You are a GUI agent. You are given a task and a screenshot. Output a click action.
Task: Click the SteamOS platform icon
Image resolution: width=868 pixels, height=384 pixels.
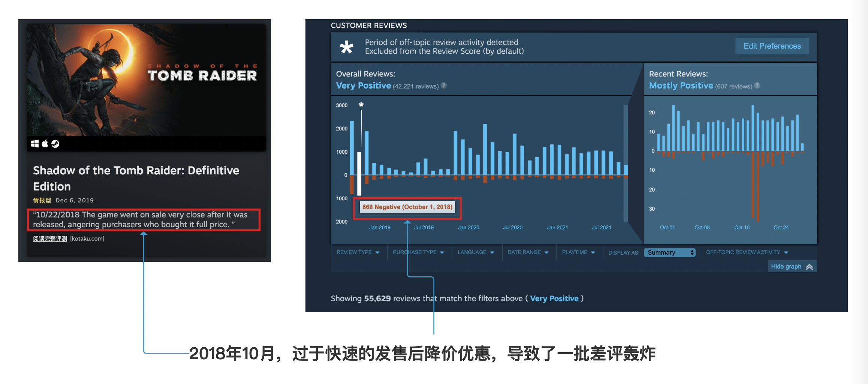[x=55, y=144]
